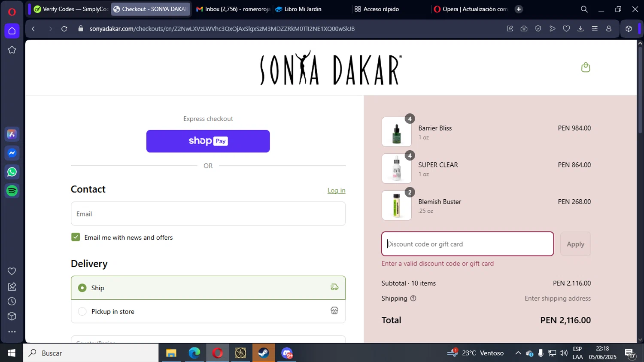
Task: Click the PEN 2,116.00 total amount
Action: [x=565, y=320]
